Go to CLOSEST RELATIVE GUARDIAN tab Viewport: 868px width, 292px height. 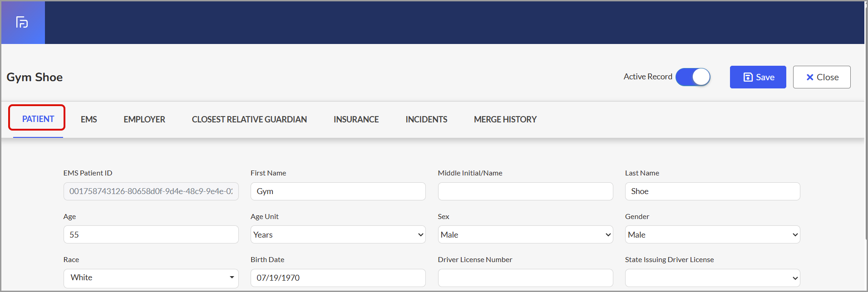249,120
